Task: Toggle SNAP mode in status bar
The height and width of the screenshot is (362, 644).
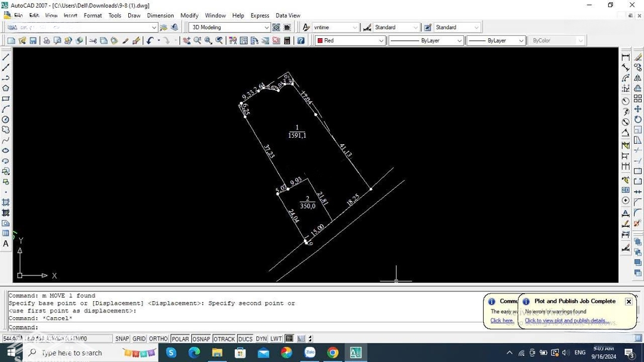Action: [122, 339]
